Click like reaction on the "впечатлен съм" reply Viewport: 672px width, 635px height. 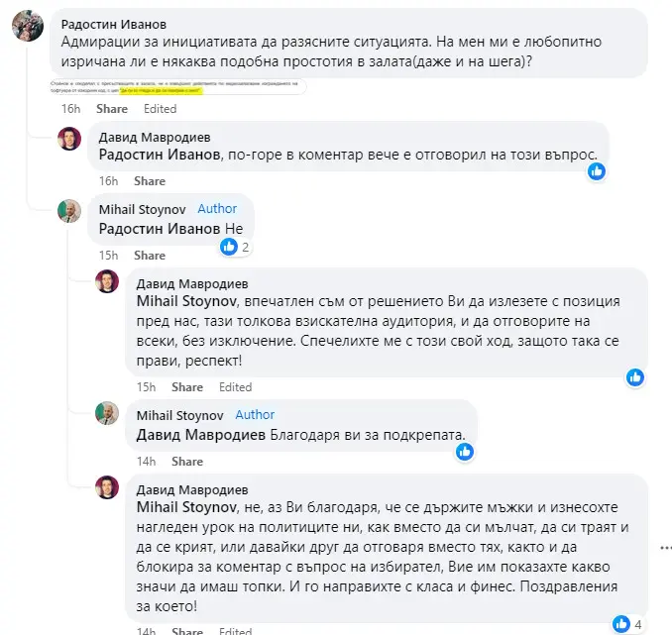pos(636,376)
